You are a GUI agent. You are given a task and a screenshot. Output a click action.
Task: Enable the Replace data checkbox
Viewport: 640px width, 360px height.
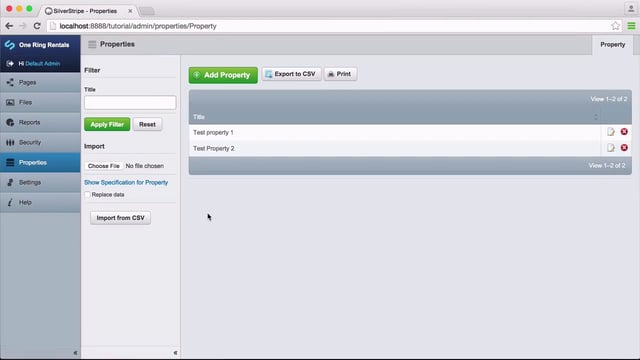click(x=87, y=195)
